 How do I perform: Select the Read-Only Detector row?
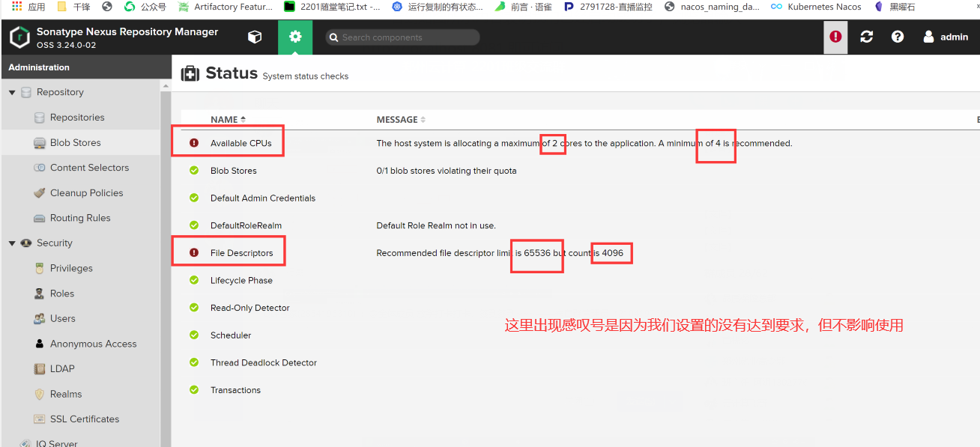(575, 308)
